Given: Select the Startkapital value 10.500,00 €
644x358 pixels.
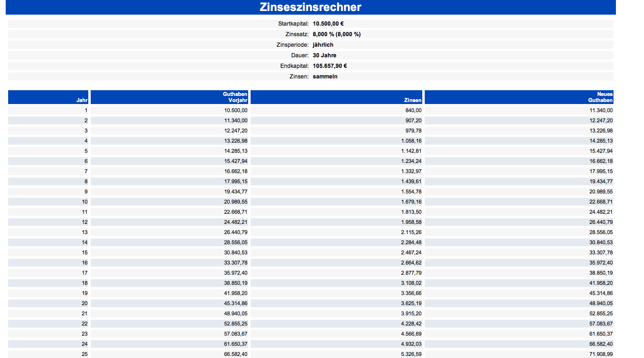Looking at the screenshot, I should [328, 24].
